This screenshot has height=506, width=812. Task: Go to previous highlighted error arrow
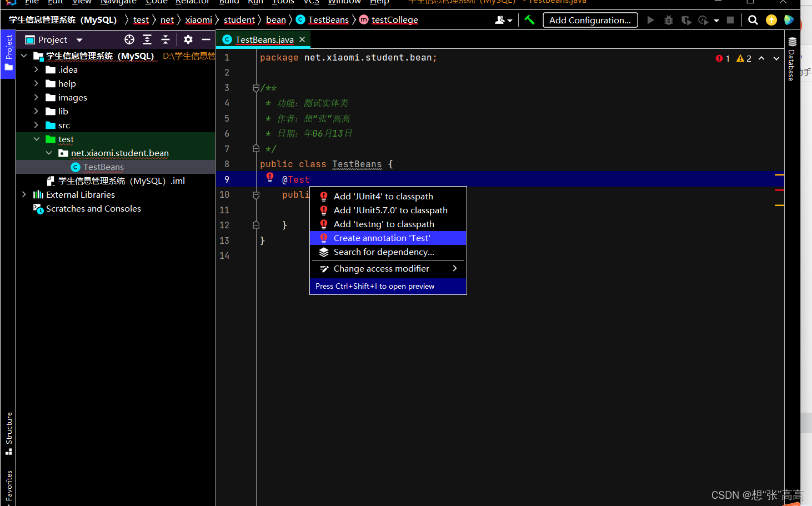[x=761, y=58]
